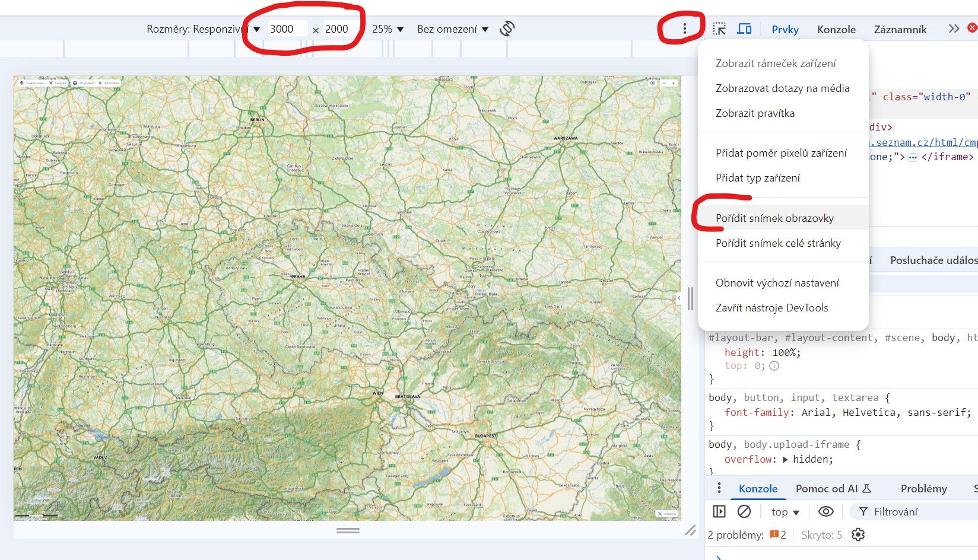Screen dimensions: 978x560
Task: Open the Pomoc od AI drawer tab
Action: [x=833, y=489]
